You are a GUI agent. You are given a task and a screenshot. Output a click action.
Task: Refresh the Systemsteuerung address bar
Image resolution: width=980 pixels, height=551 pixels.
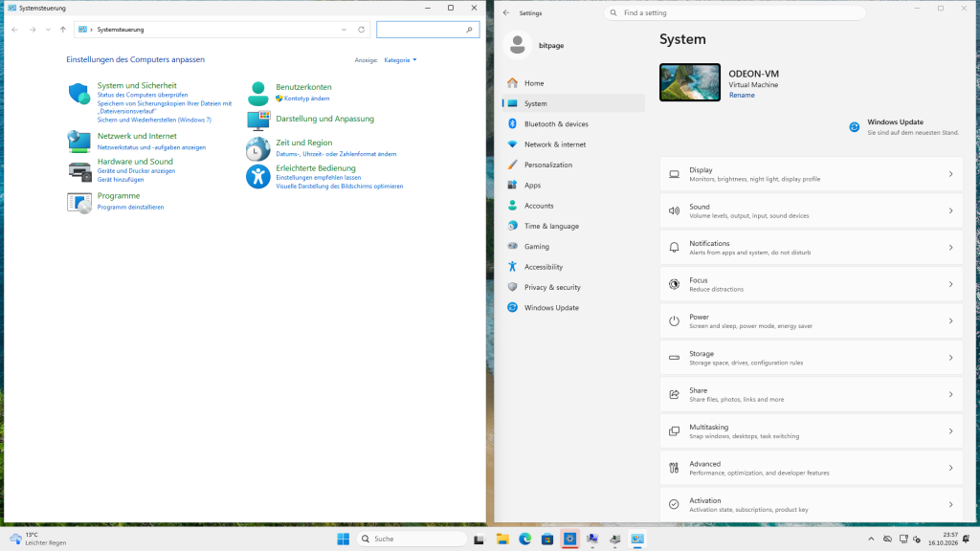[361, 30]
